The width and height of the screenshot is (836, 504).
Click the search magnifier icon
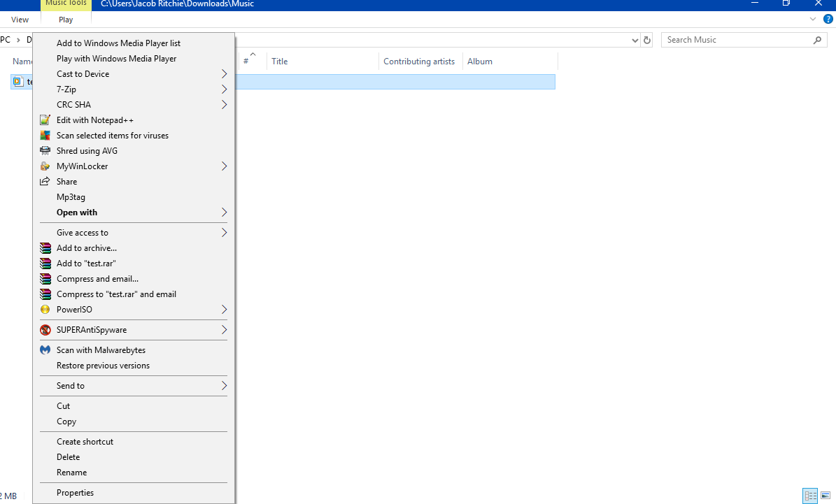click(817, 40)
